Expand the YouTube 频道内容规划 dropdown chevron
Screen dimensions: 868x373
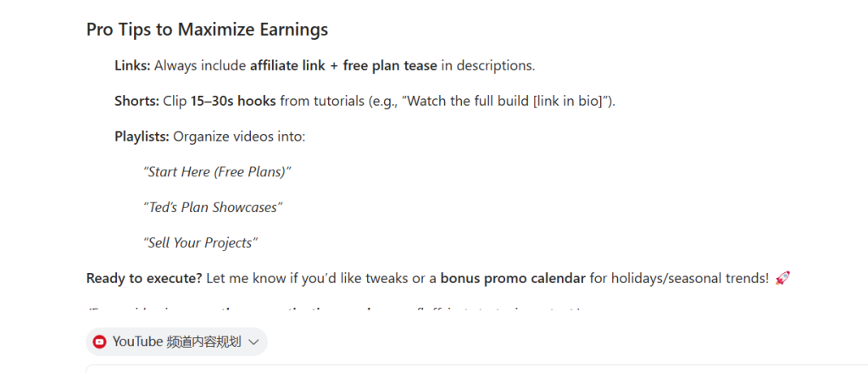(x=253, y=342)
